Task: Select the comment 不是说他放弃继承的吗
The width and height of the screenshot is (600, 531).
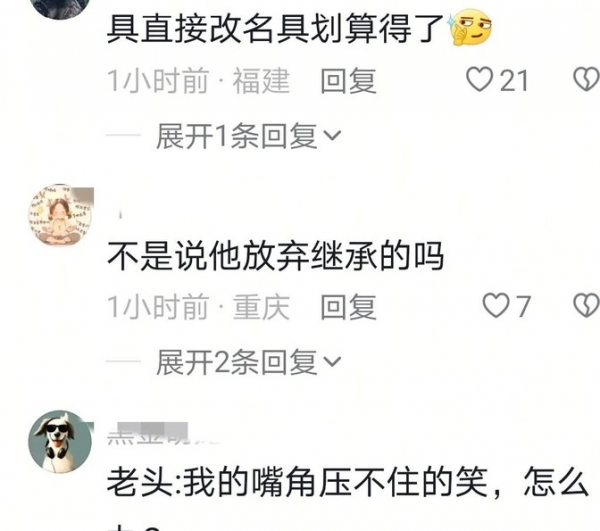Action: click(276, 256)
